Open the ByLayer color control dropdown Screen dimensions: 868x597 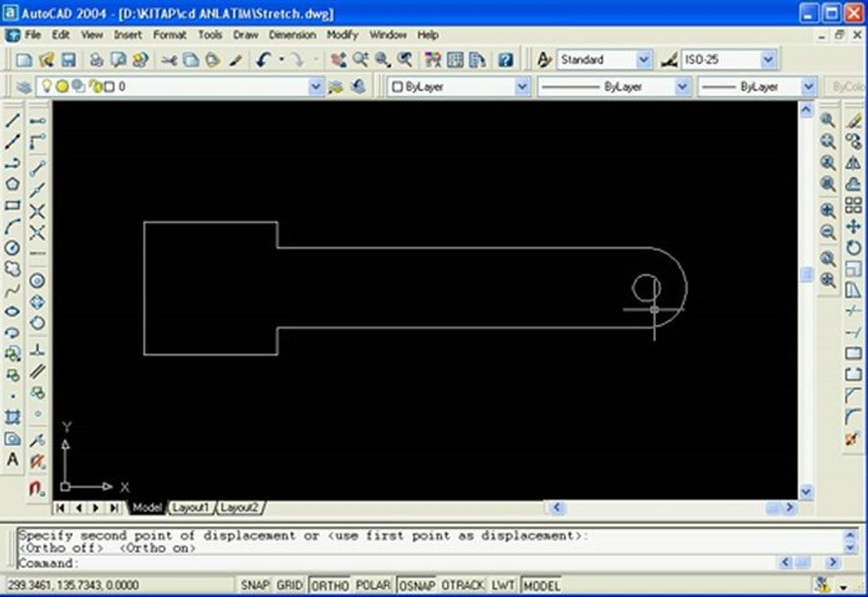tap(522, 87)
